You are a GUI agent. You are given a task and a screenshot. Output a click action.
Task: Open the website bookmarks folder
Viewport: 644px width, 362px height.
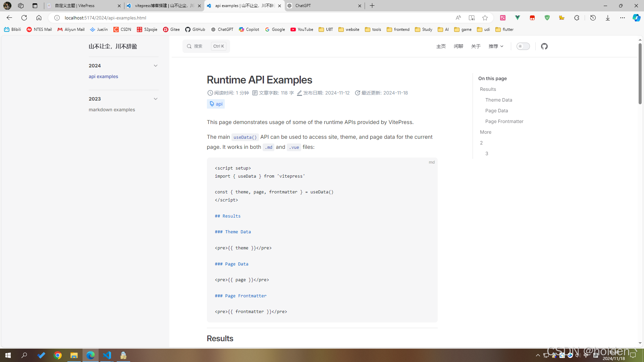coord(349,29)
